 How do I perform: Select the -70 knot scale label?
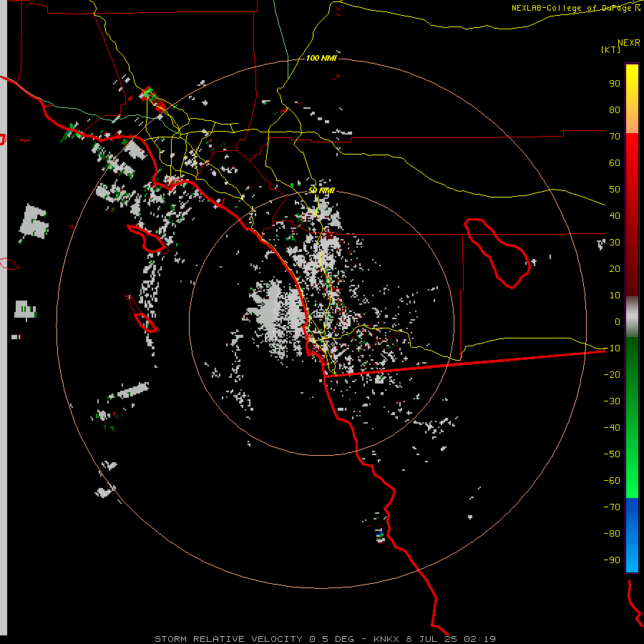point(612,507)
